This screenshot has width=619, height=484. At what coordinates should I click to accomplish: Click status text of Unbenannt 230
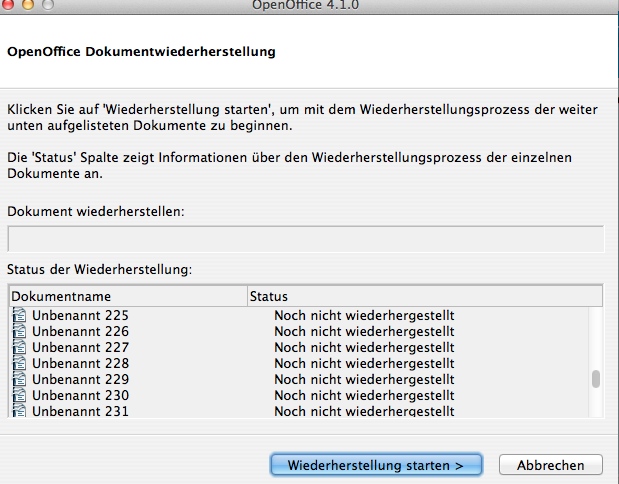(364, 395)
